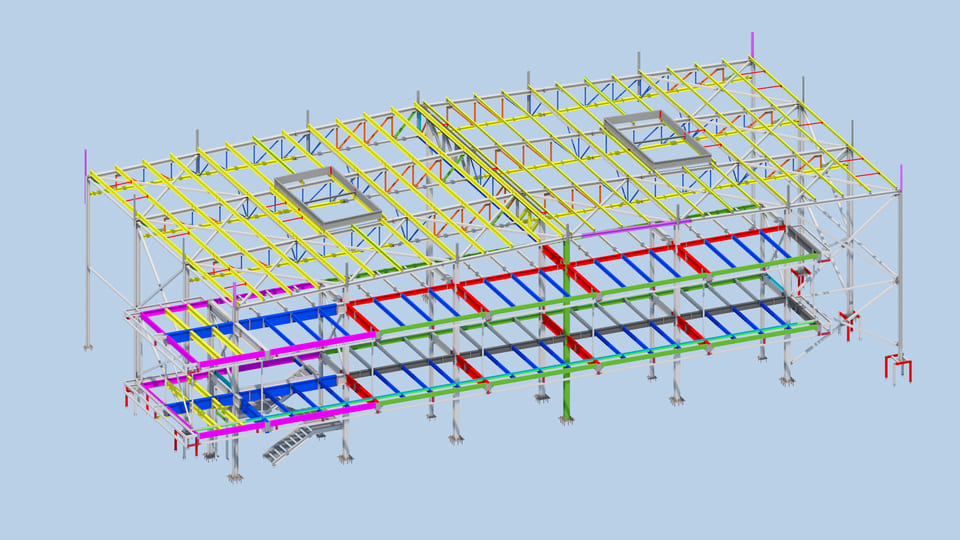The image size is (960, 540).
Task: Select the red U-shaped base bracket far right
Action: click(898, 370)
